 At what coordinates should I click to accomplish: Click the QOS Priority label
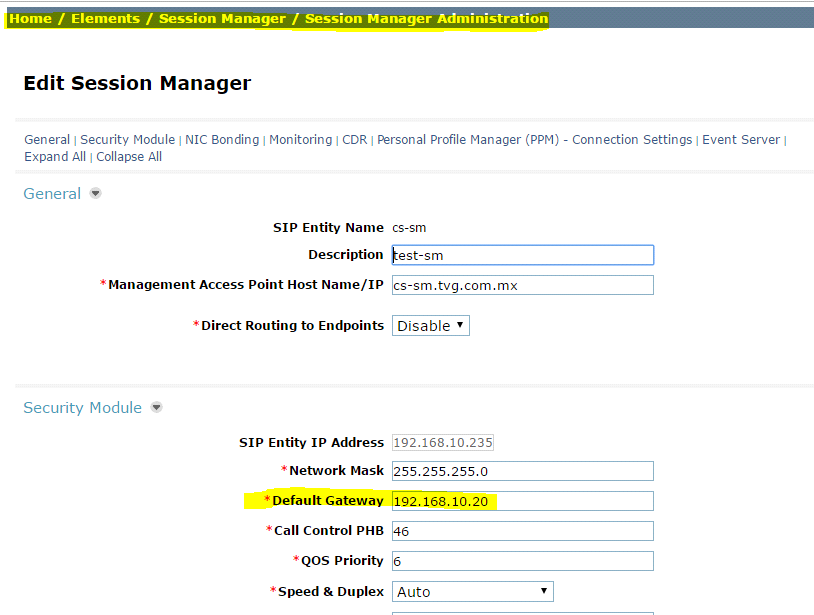pyautogui.click(x=342, y=561)
